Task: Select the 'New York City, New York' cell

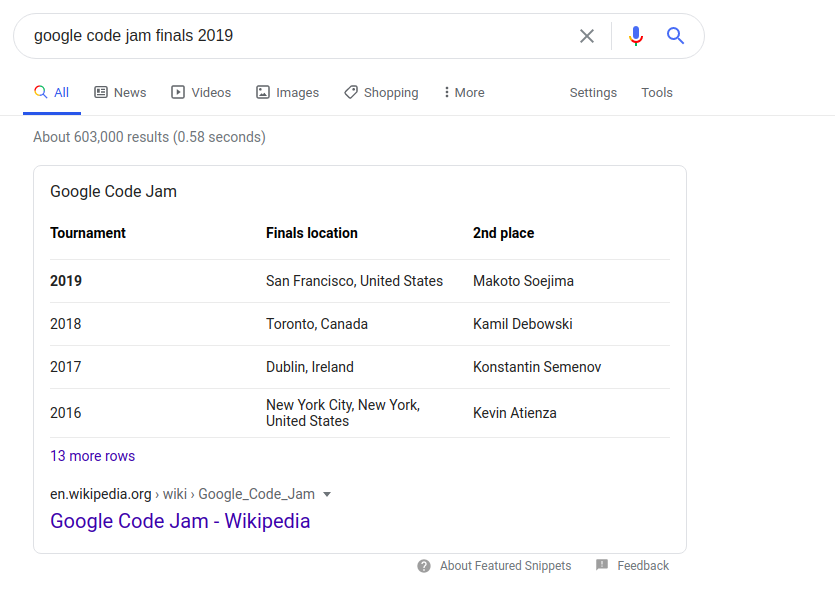Action: coord(343,413)
